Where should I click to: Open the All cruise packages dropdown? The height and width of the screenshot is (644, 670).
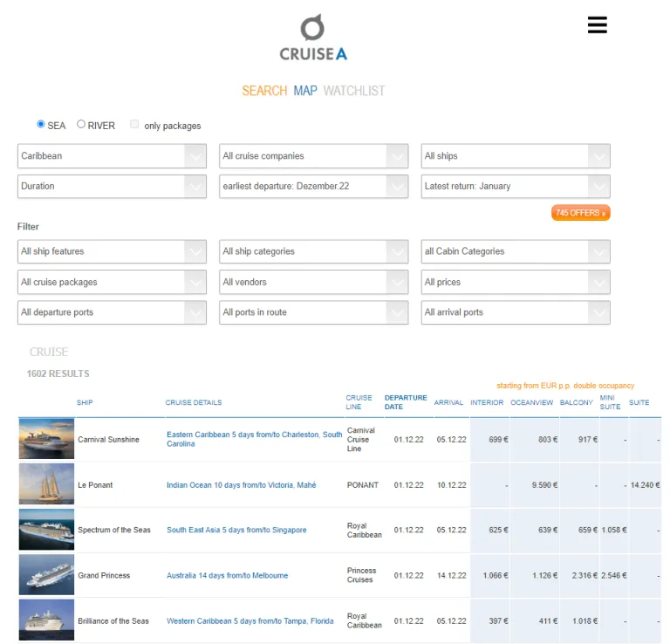[112, 282]
